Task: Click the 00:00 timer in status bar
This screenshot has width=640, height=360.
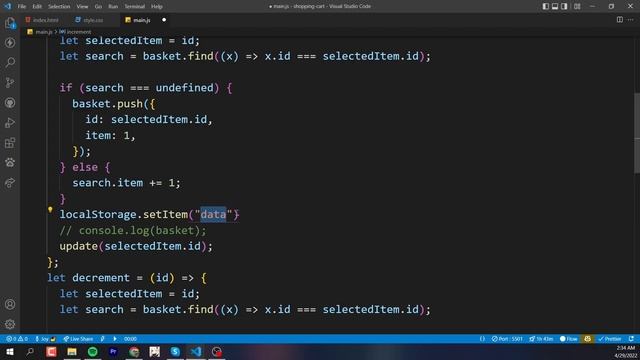Action: click(x=130, y=339)
